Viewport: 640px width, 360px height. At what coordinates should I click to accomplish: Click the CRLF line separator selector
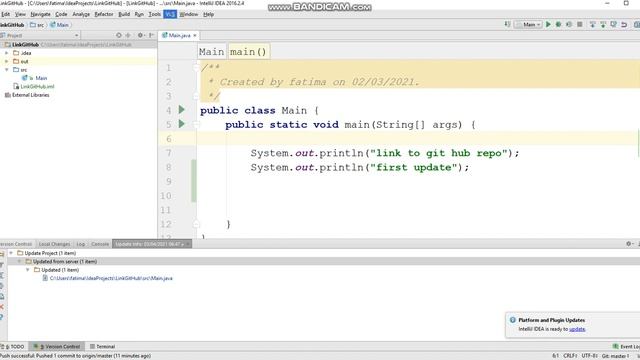[x=570, y=356]
